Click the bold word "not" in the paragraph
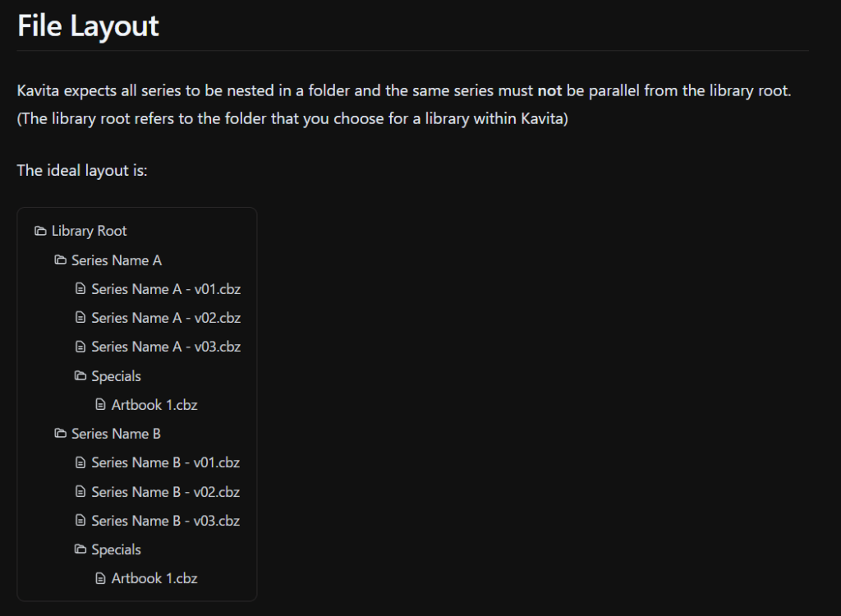This screenshot has height=616, width=841. pyautogui.click(x=549, y=90)
